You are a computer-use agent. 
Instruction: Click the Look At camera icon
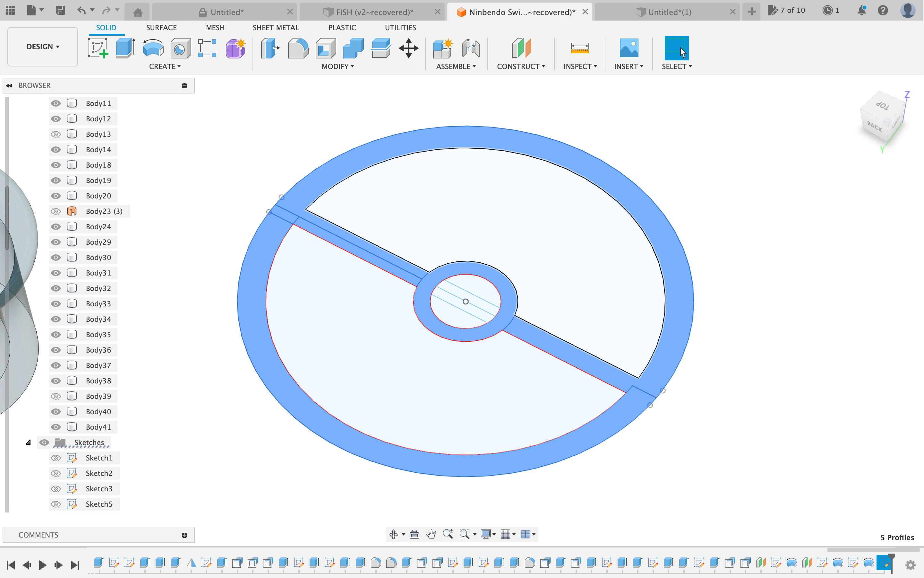414,534
